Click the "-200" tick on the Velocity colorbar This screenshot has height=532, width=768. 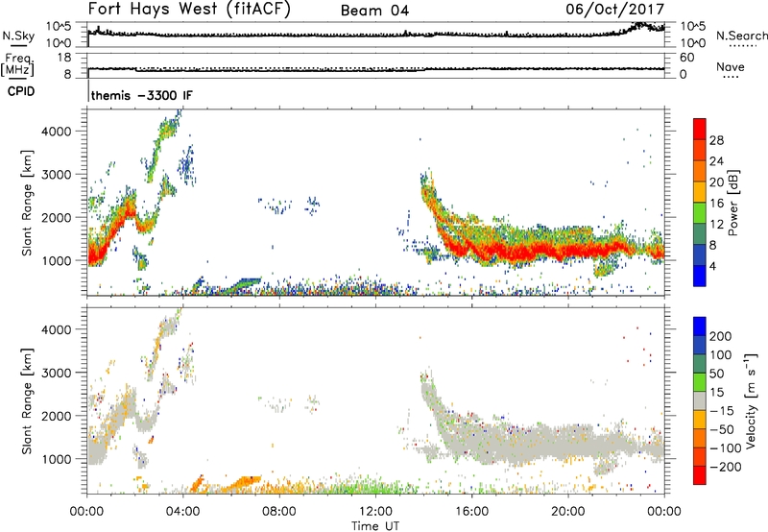click(726, 467)
